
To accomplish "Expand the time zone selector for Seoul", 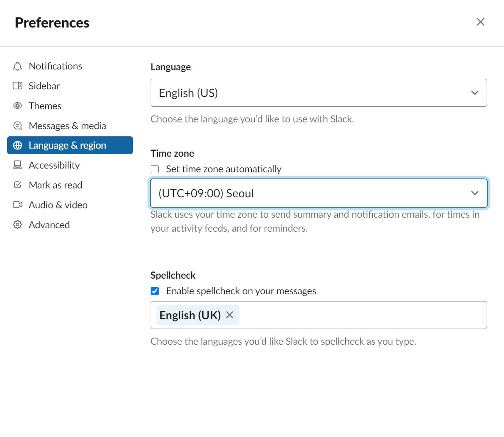I will coord(319,193).
